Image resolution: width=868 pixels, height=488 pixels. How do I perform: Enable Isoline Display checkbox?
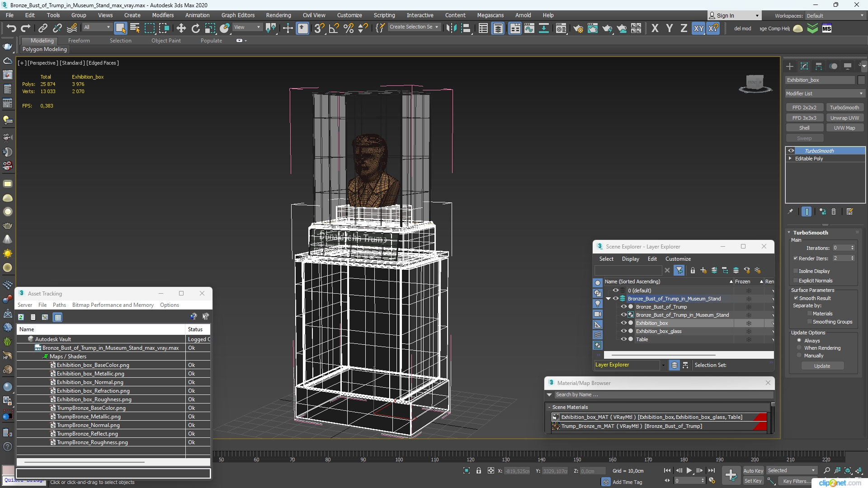pos(796,271)
